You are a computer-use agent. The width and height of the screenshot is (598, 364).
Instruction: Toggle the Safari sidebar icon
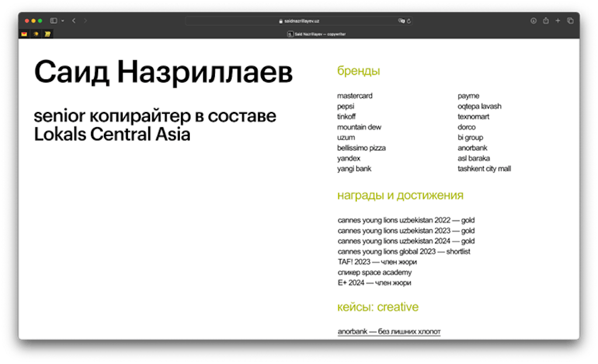pyautogui.click(x=53, y=20)
